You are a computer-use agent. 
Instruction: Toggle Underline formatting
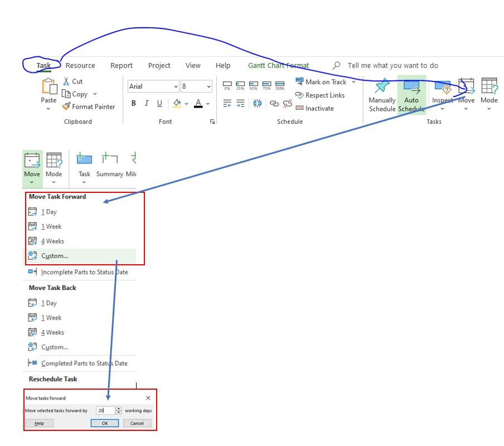coord(159,103)
